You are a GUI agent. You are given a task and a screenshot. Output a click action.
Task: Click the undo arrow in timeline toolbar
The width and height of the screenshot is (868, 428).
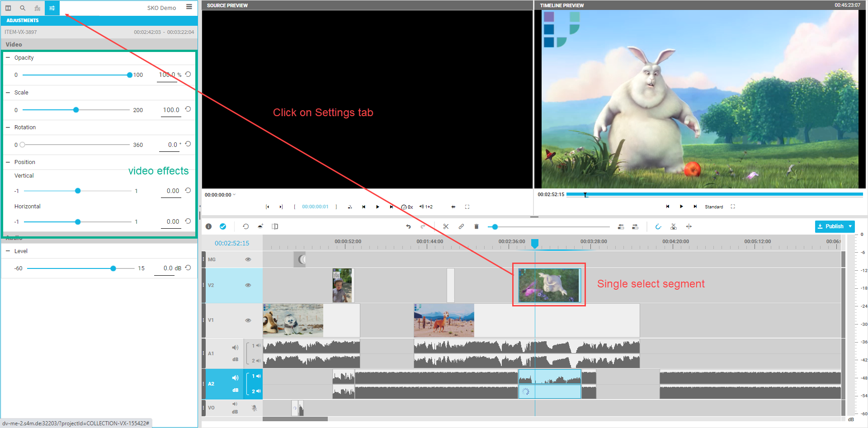(408, 226)
